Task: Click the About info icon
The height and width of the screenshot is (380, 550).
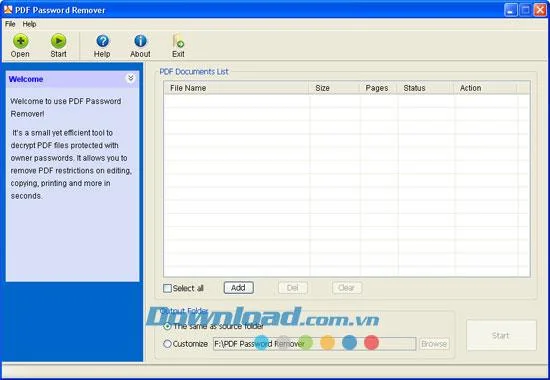Action: [140, 41]
